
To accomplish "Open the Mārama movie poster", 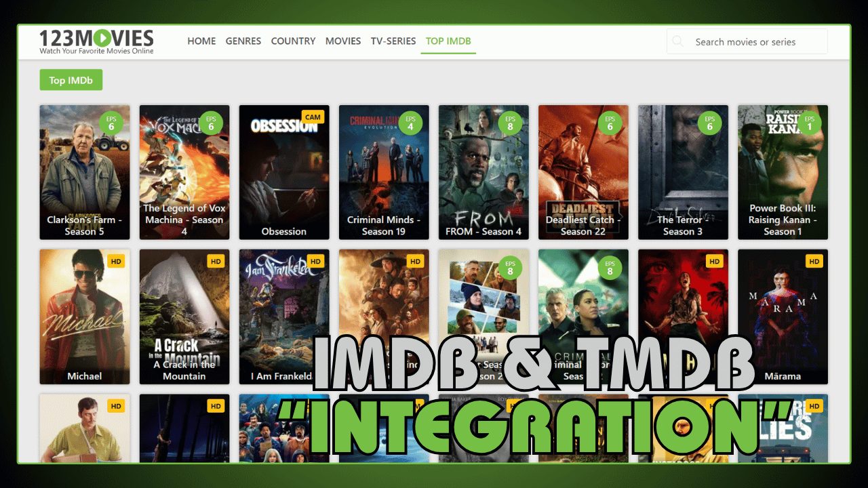I will click(x=783, y=317).
